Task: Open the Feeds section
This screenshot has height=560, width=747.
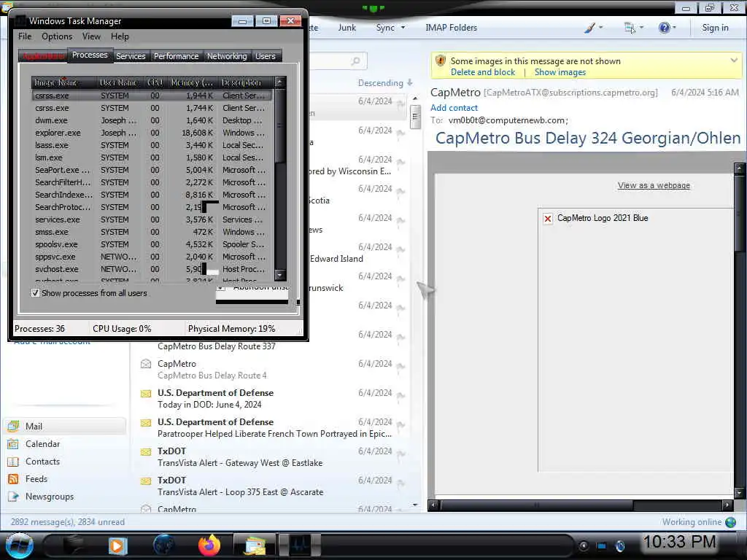Action: pos(36,479)
